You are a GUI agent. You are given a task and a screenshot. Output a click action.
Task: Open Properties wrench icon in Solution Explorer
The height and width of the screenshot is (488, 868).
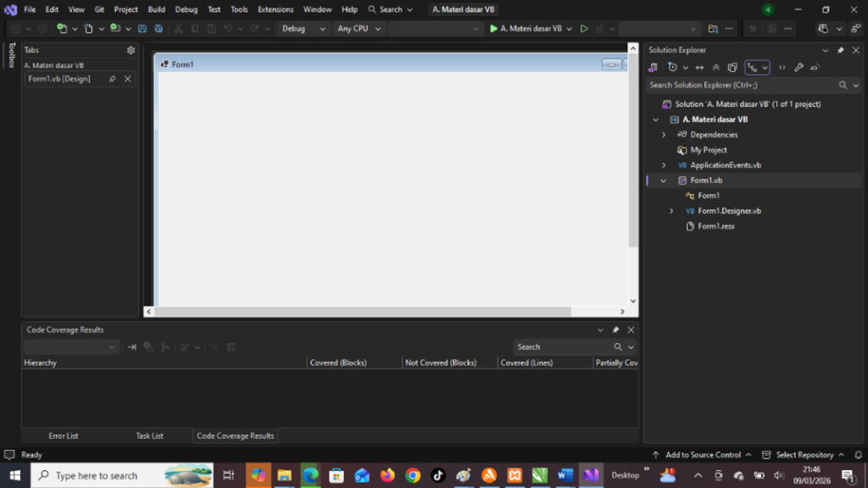click(x=798, y=68)
